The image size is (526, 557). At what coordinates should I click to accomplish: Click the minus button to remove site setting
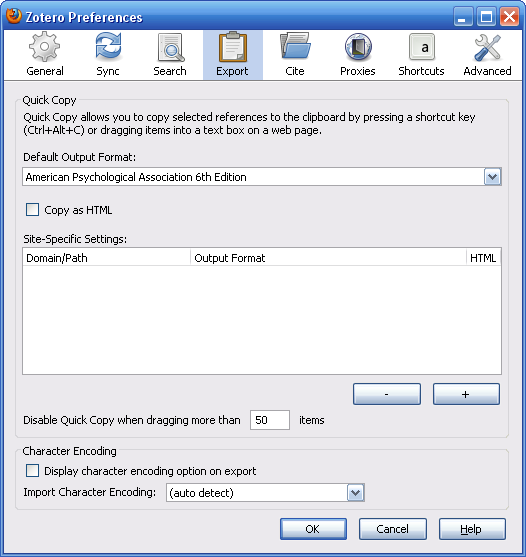point(387,394)
